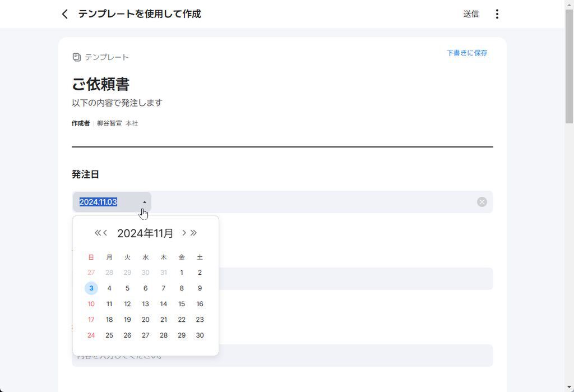Click the 以下の内容で発注します description
This screenshot has height=392, width=574.
click(117, 103)
